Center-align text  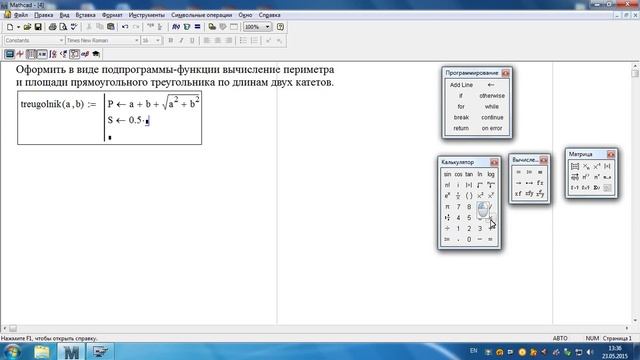point(218,40)
